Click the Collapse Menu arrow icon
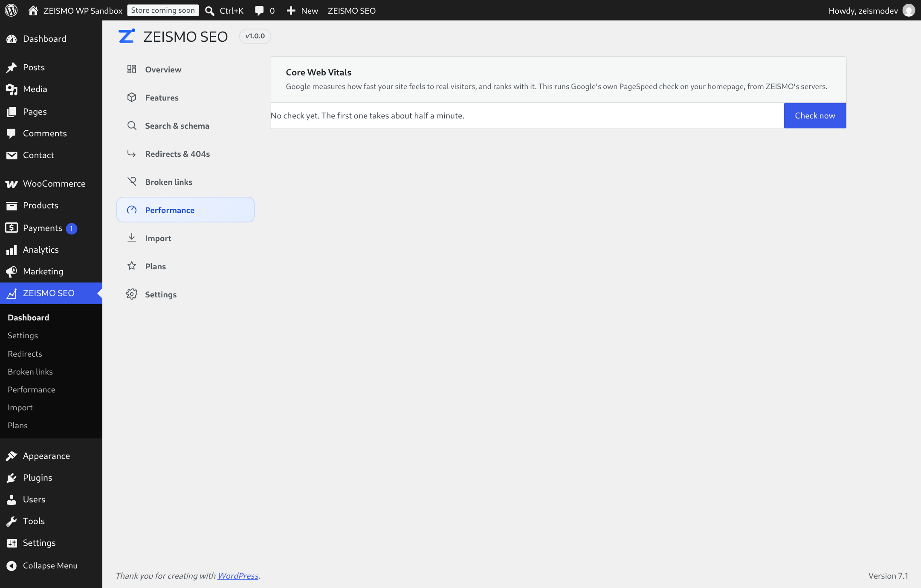This screenshot has width=921, height=588. [12, 565]
